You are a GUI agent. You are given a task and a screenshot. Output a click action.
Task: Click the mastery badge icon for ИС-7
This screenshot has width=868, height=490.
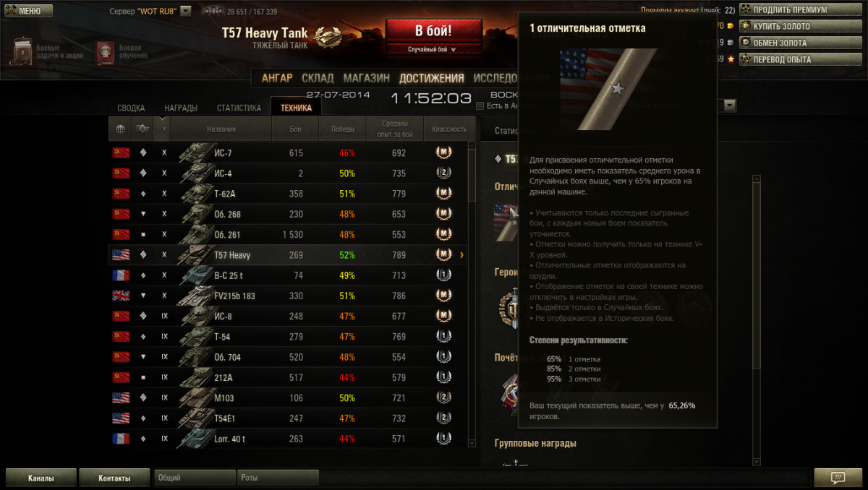443,153
